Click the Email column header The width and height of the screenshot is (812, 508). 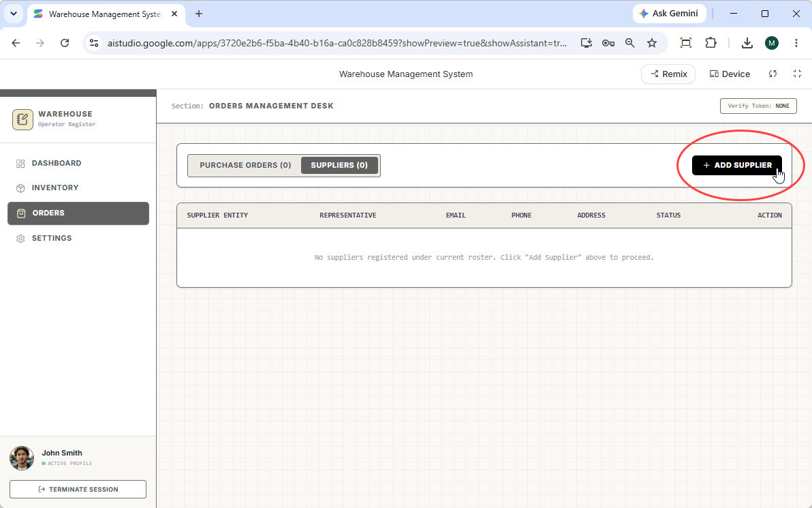pos(456,215)
